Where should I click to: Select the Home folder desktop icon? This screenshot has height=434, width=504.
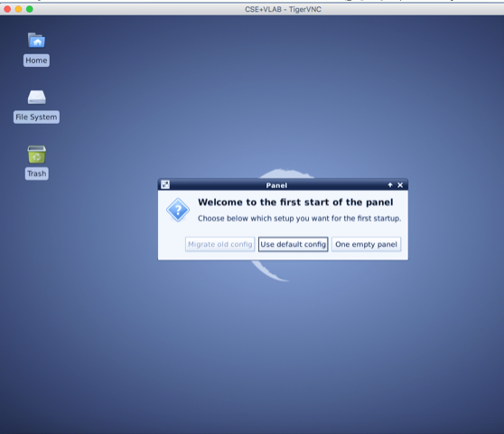tap(36, 40)
